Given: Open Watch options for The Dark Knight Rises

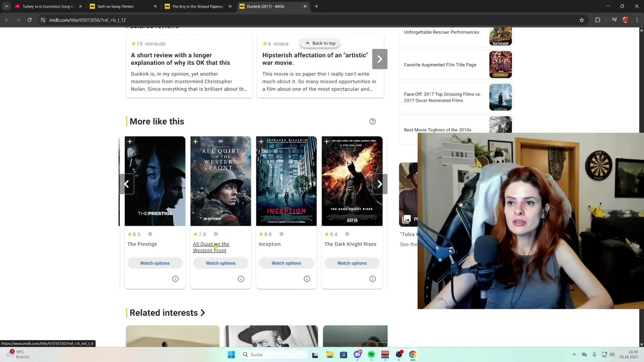Looking at the screenshot, I should pos(352,263).
